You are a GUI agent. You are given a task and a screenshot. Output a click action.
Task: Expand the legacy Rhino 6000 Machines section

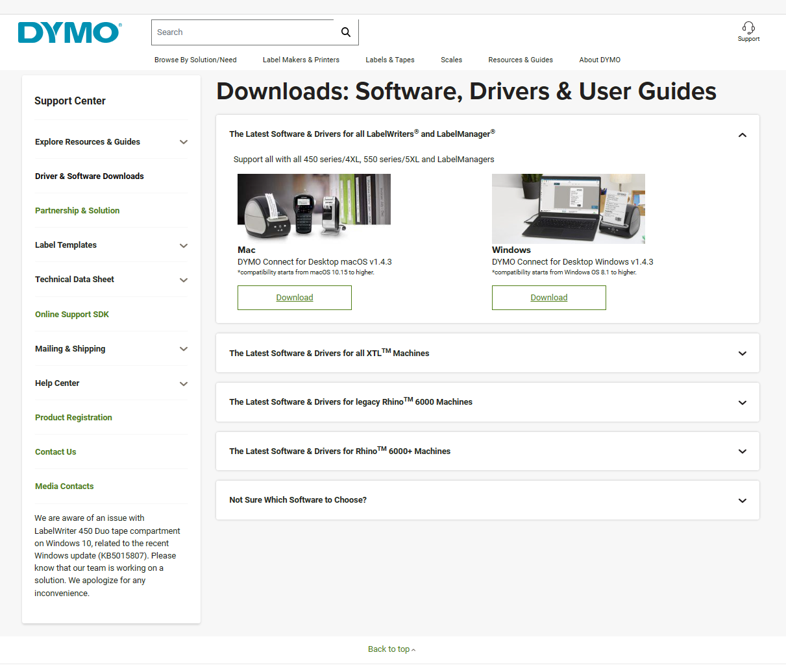(742, 403)
